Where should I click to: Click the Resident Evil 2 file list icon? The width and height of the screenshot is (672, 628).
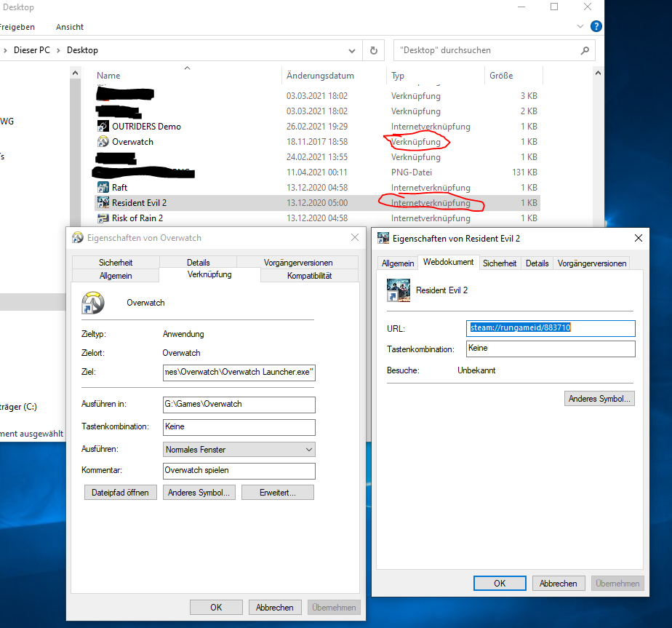(103, 202)
